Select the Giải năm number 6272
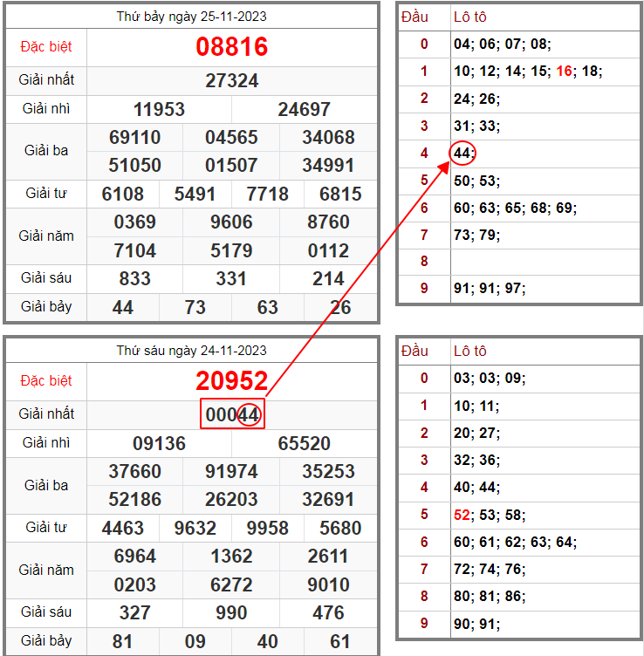Screen dimensions: 644x656 coord(231,584)
